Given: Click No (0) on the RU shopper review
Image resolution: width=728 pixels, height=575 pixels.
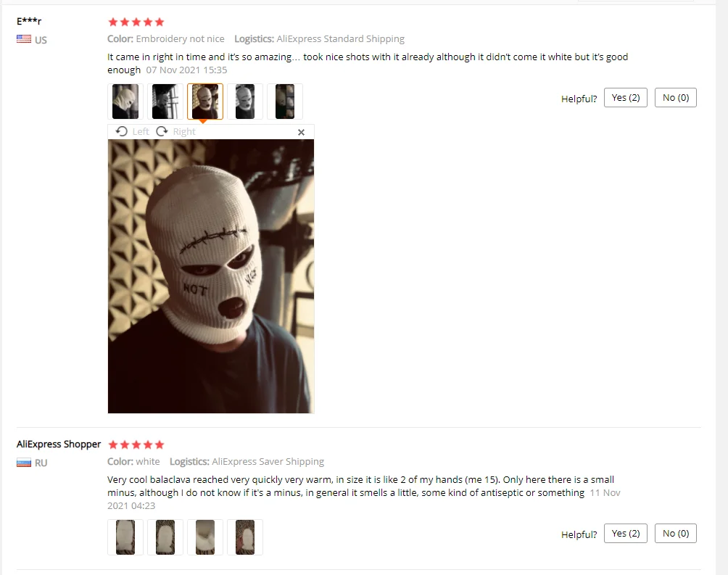Looking at the screenshot, I should pyautogui.click(x=676, y=533).
